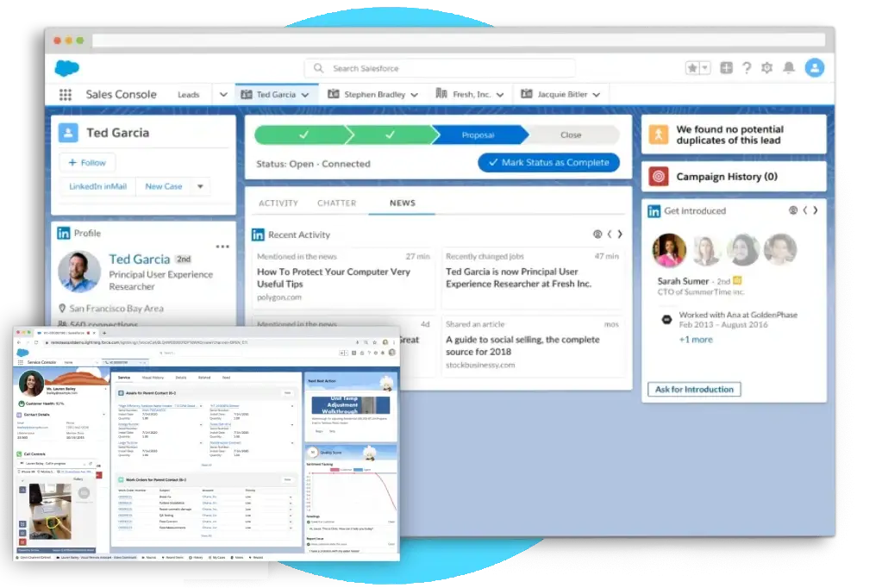Expand the Jacquie Bitler tab chevron
Image resolution: width=882 pixels, height=588 pixels.
pyautogui.click(x=597, y=95)
